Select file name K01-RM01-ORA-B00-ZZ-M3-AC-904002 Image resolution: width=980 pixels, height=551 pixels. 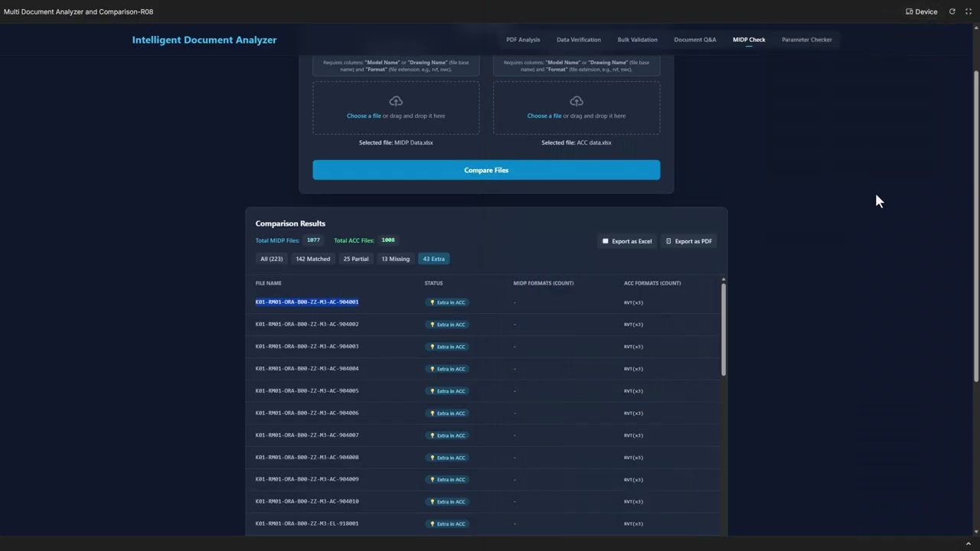[x=307, y=324]
